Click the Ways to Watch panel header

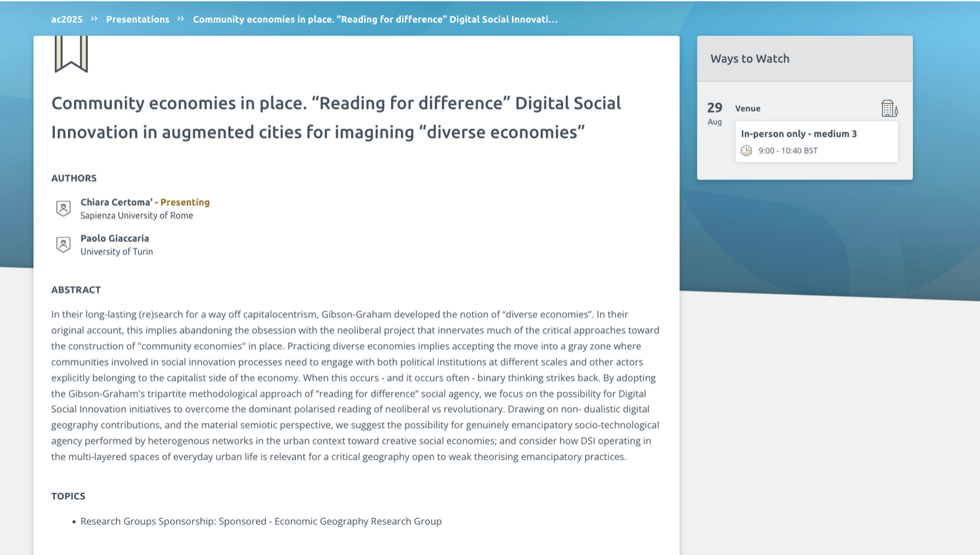pyautogui.click(x=750, y=59)
